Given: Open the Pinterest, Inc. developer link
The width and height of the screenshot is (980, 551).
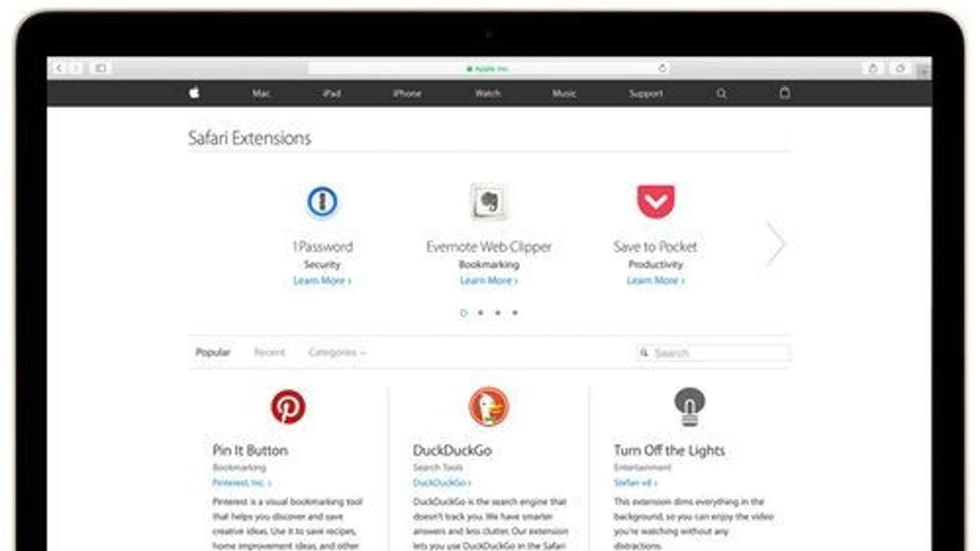Looking at the screenshot, I should [242, 483].
